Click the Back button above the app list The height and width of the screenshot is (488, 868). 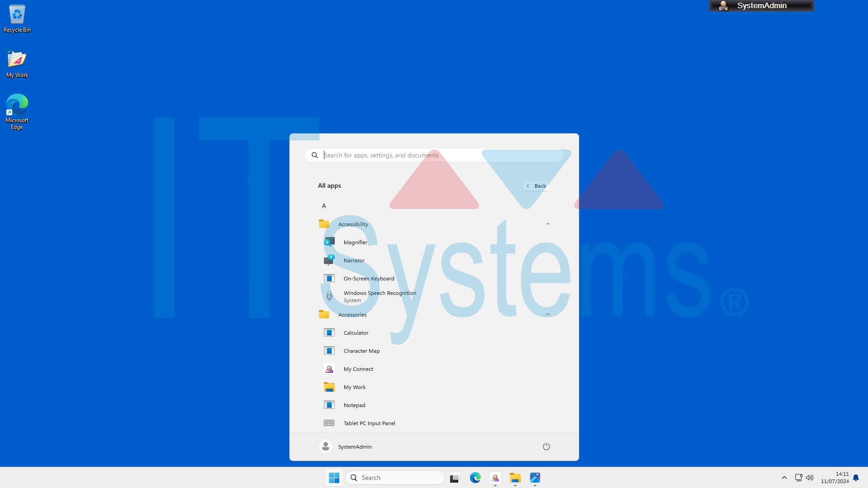click(536, 185)
